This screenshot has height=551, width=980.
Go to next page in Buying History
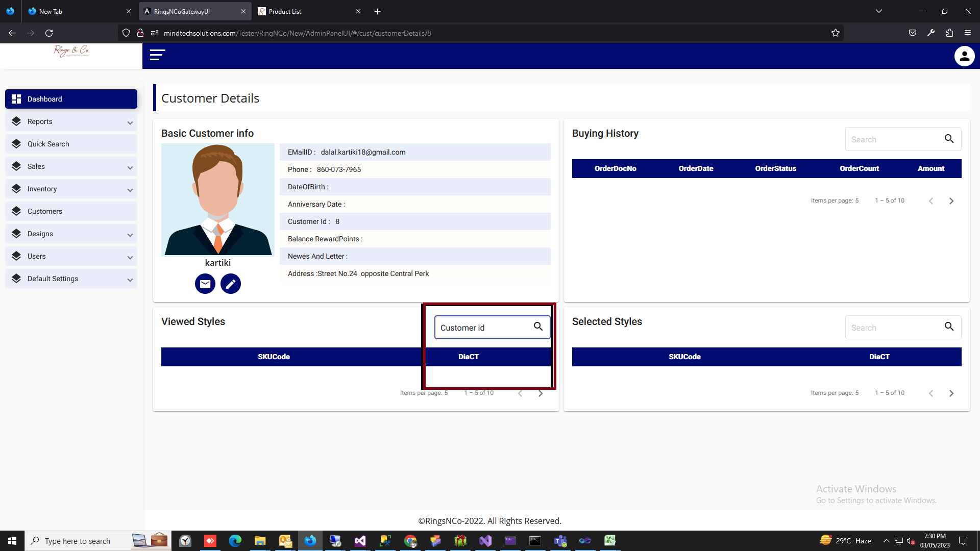(951, 201)
